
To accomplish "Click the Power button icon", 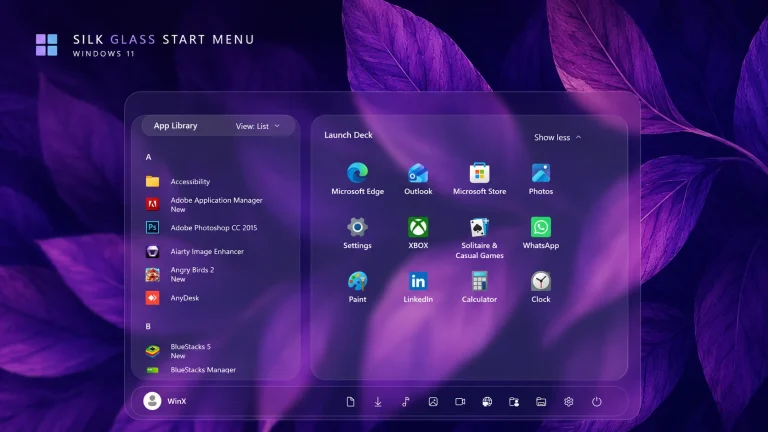I will tap(596, 402).
